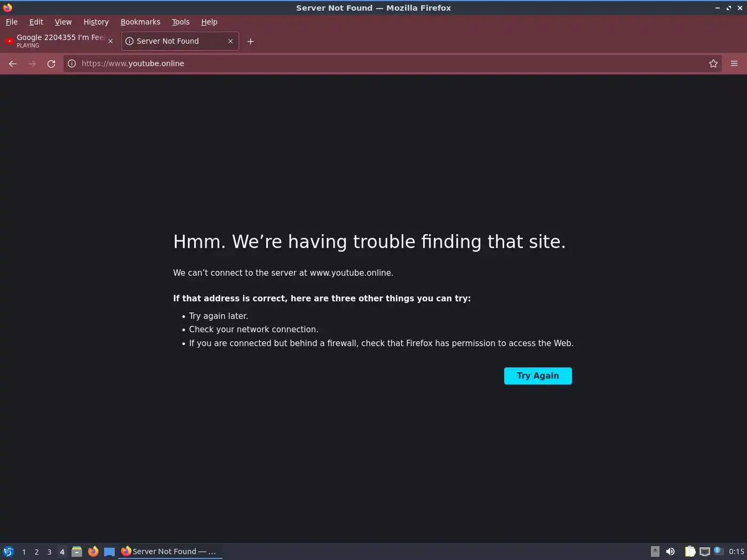This screenshot has height=560, width=747.
Task: Select the Server Not Found tab
Action: 180,41
